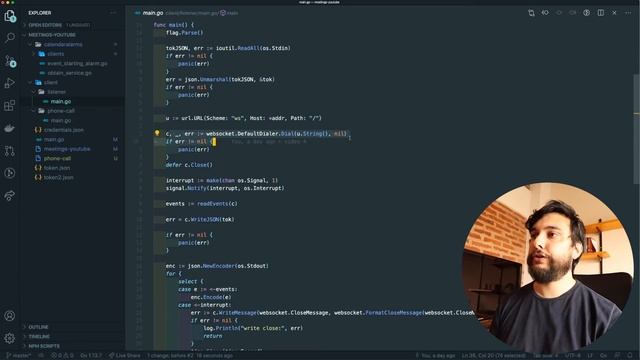Open the Explorer view in activity bar
The height and width of the screenshot is (360, 640).
pyautogui.click(x=10, y=16)
